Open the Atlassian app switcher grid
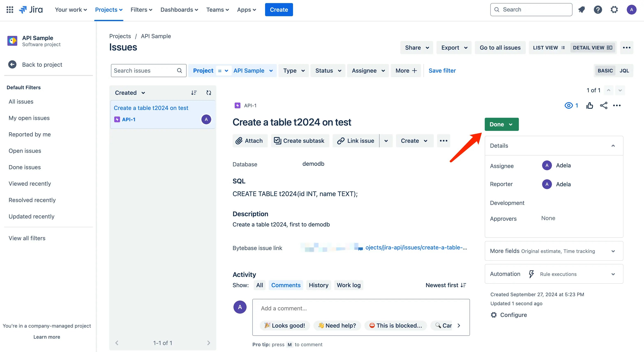Image resolution: width=644 pixels, height=352 pixels. tap(10, 9)
